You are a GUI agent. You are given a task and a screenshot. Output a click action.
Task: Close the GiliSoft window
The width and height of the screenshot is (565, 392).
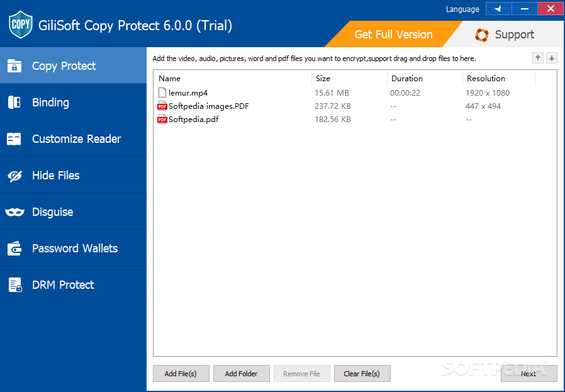(x=551, y=9)
